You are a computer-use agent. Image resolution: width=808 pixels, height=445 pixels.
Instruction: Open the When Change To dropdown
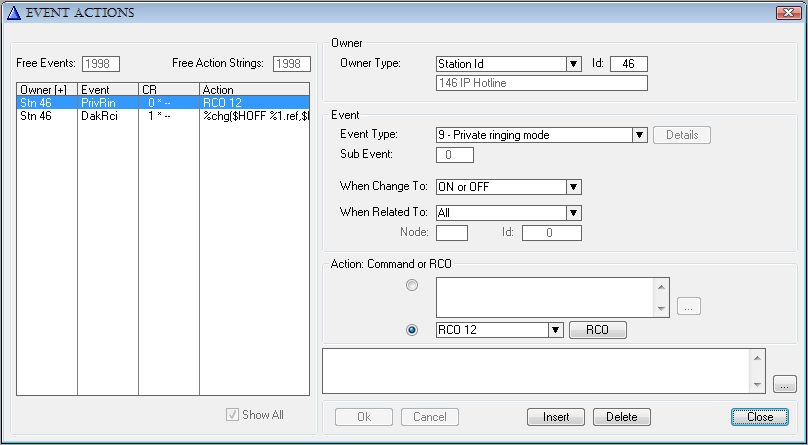(x=573, y=187)
